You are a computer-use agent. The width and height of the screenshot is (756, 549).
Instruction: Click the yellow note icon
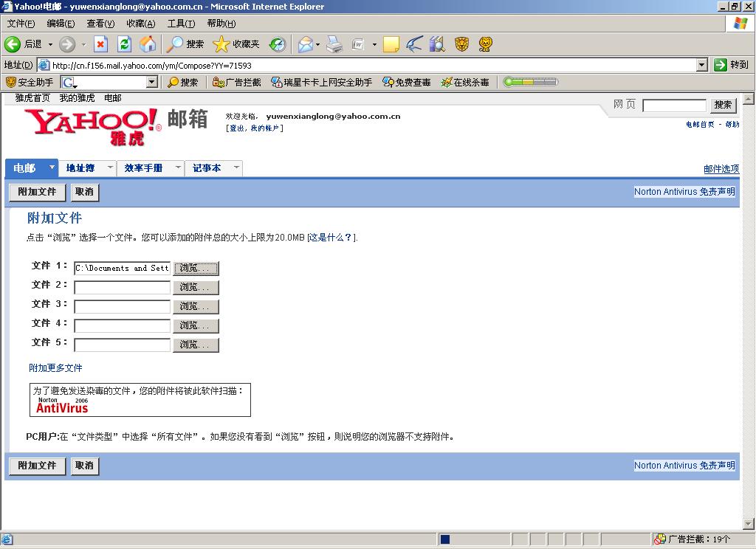pos(391,44)
